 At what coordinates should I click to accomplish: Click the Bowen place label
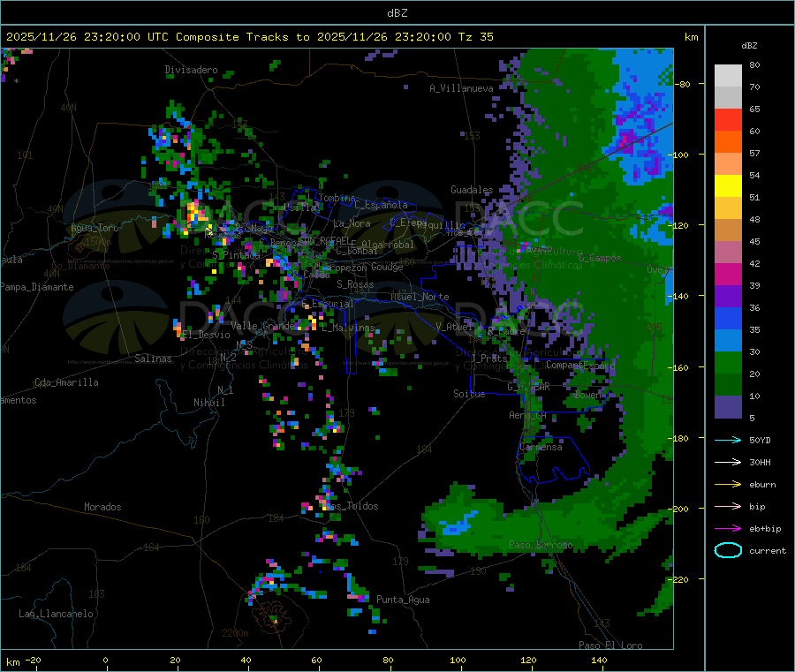[x=588, y=394]
